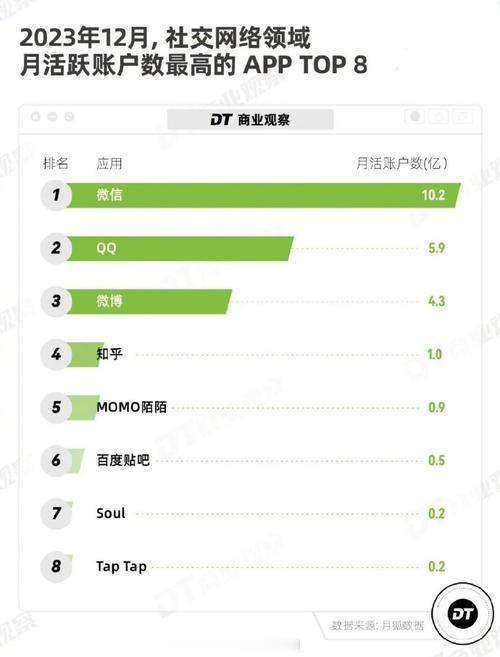Click the 数据来源 source note

[x=377, y=626]
